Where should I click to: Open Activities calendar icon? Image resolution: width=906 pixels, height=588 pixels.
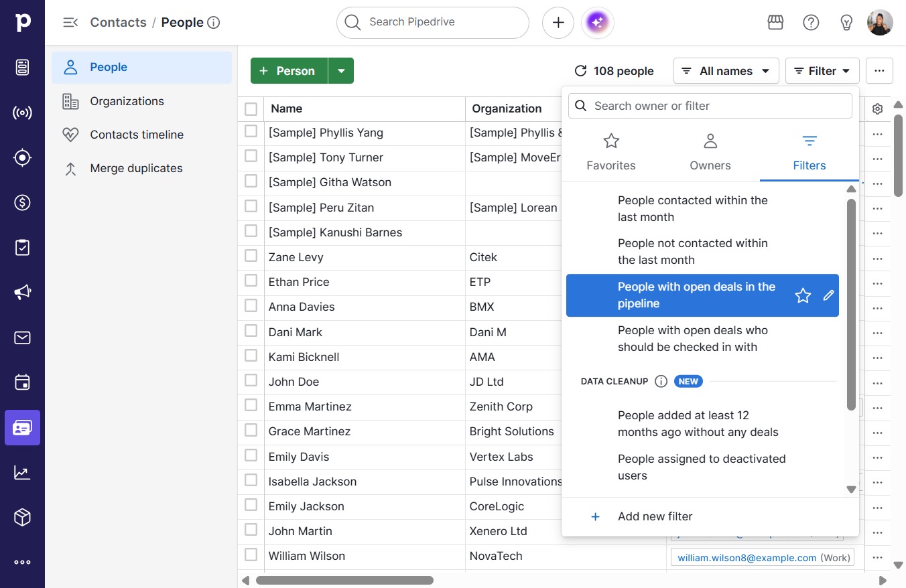(x=22, y=382)
